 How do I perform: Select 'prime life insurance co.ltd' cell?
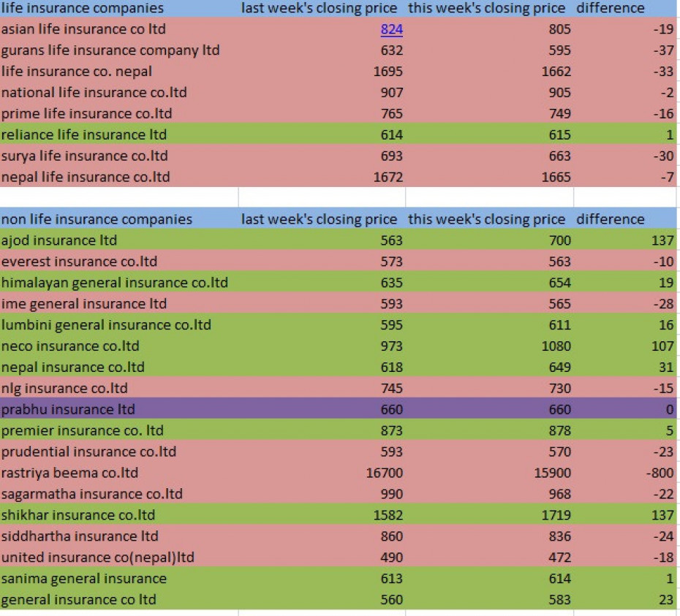coord(119,113)
